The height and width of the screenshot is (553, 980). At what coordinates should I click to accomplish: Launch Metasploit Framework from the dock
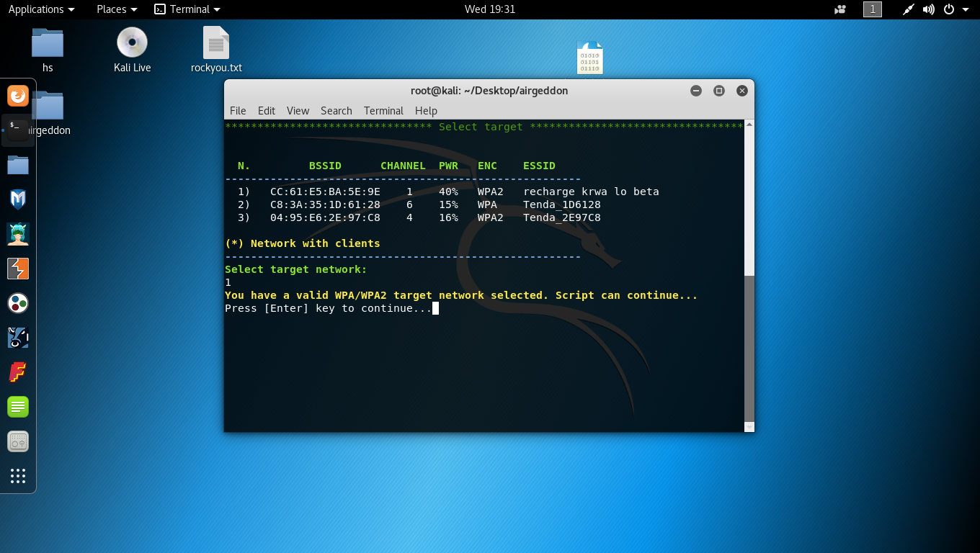(18, 199)
